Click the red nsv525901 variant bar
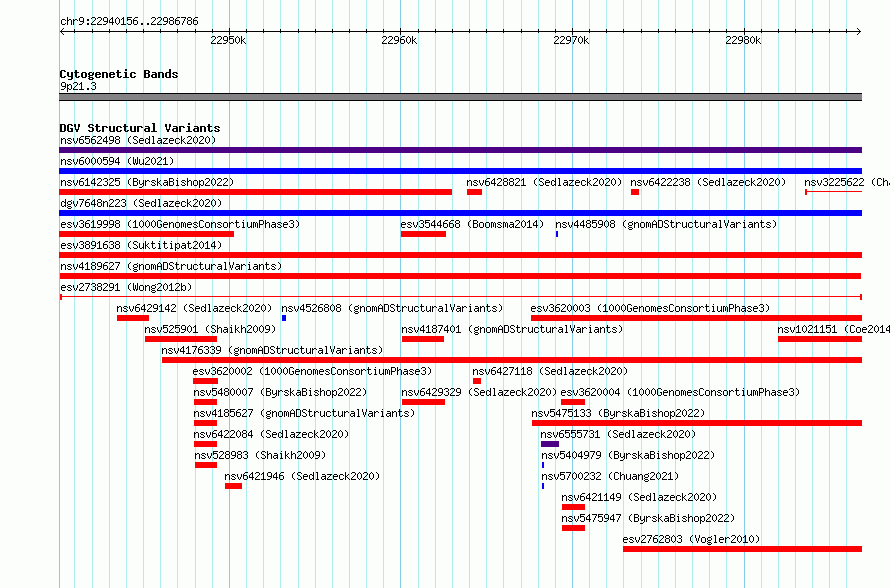This screenshot has width=890, height=588. tap(181, 339)
